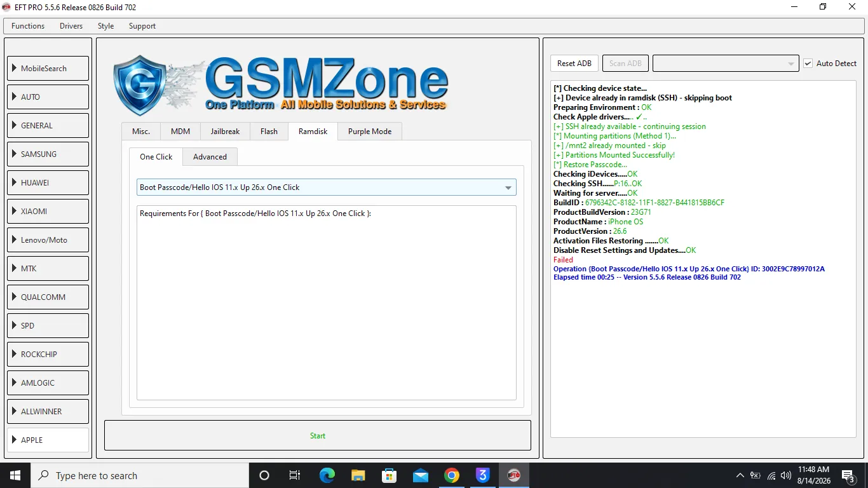
Task: Open the Functions menu
Action: (28, 26)
